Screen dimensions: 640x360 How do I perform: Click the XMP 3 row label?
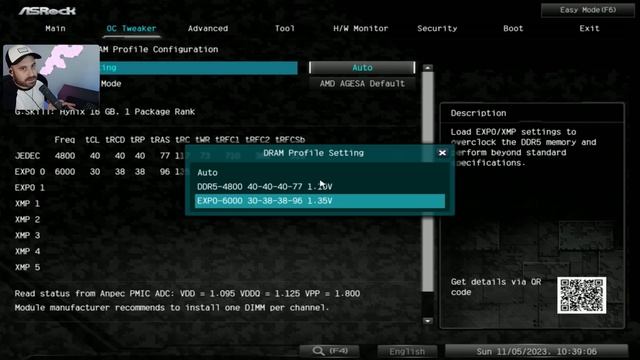(x=27, y=236)
